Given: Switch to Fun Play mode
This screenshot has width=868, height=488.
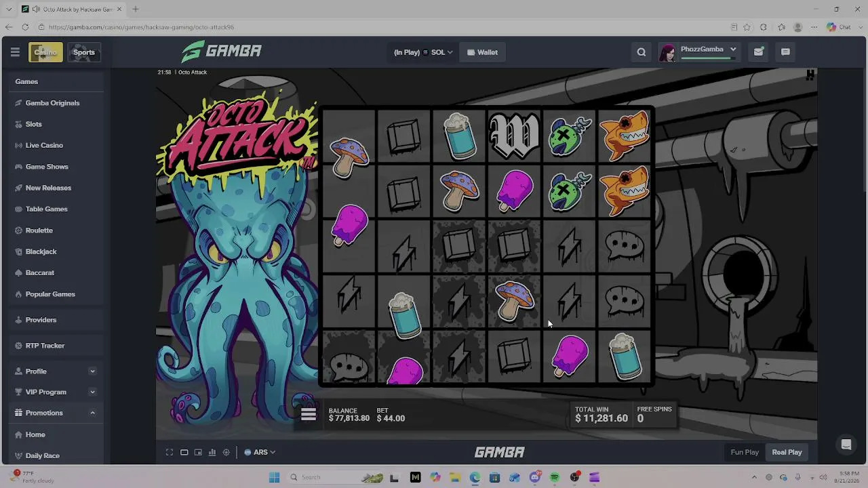Looking at the screenshot, I should point(745,452).
